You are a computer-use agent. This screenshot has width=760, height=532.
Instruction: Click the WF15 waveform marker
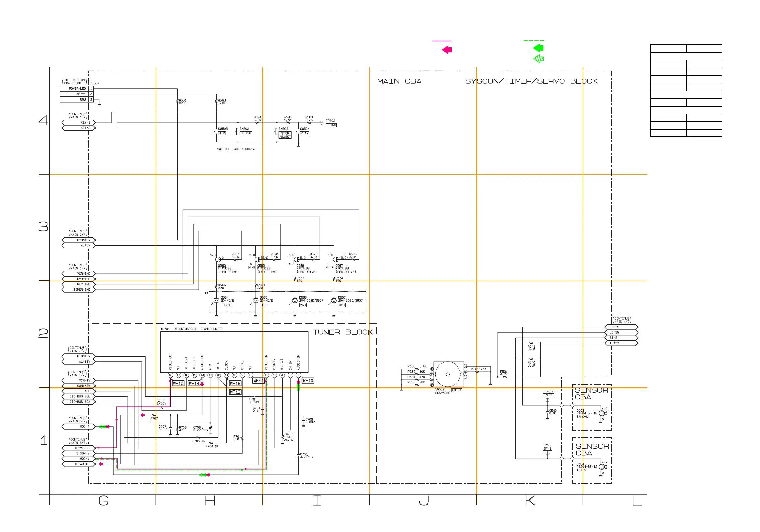[x=178, y=383]
